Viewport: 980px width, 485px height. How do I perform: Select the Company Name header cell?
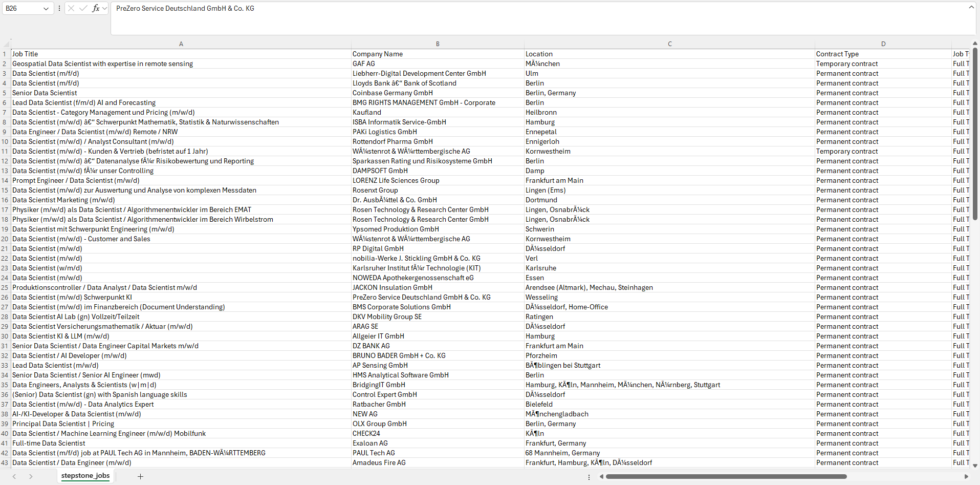click(x=438, y=54)
